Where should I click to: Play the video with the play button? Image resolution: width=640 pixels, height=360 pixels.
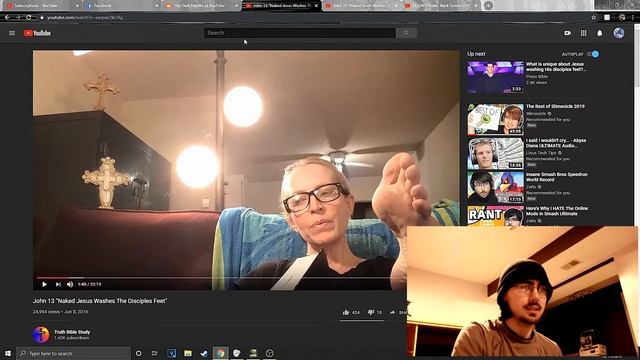coord(44,284)
